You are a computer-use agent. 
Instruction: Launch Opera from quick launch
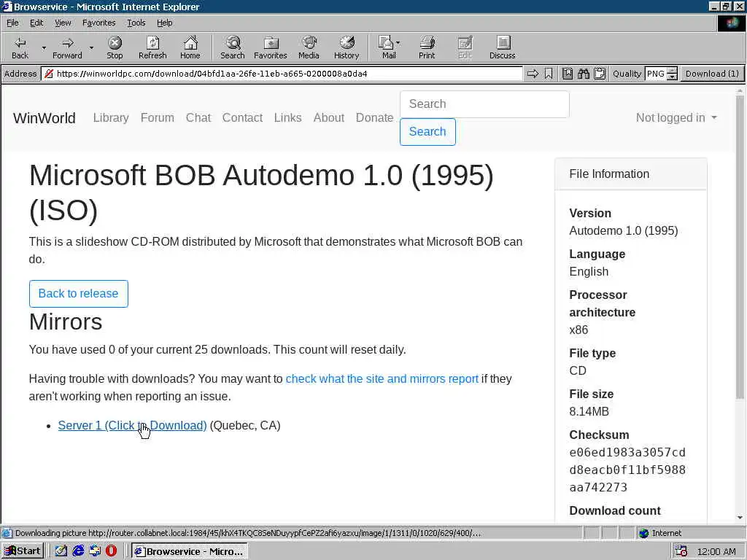click(x=111, y=551)
